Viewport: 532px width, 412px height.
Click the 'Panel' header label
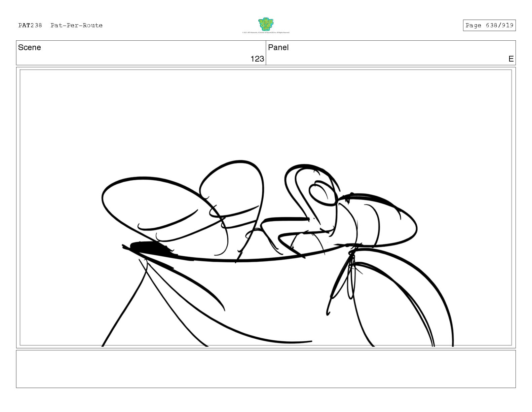(x=278, y=47)
